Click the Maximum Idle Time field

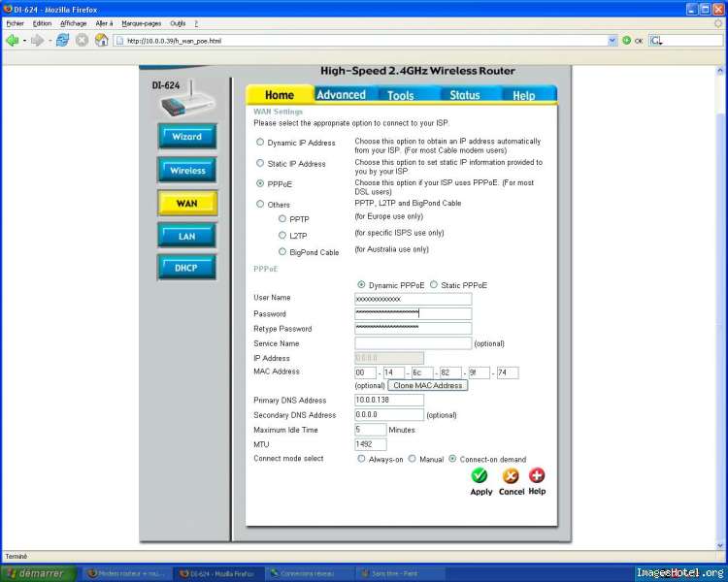click(371, 430)
